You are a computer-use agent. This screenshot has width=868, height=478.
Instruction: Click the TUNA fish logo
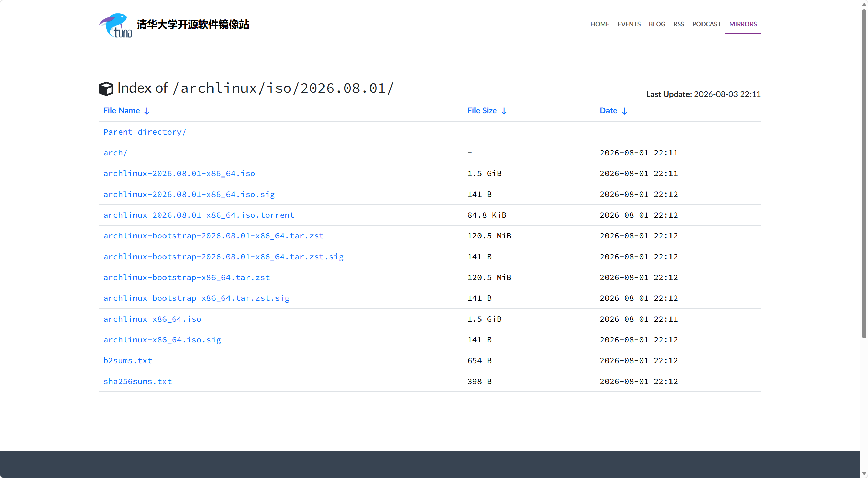[x=116, y=26]
